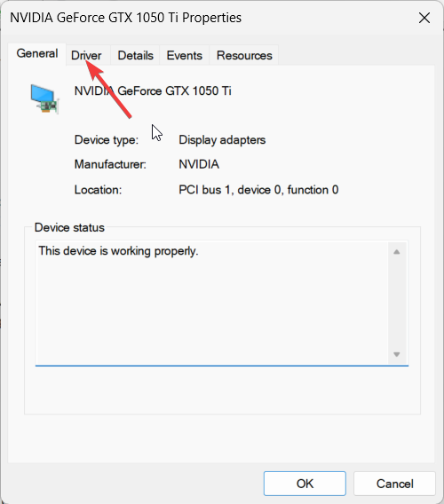Confirm with the OK button
This screenshot has height=504, width=444.
click(x=305, y=484)
